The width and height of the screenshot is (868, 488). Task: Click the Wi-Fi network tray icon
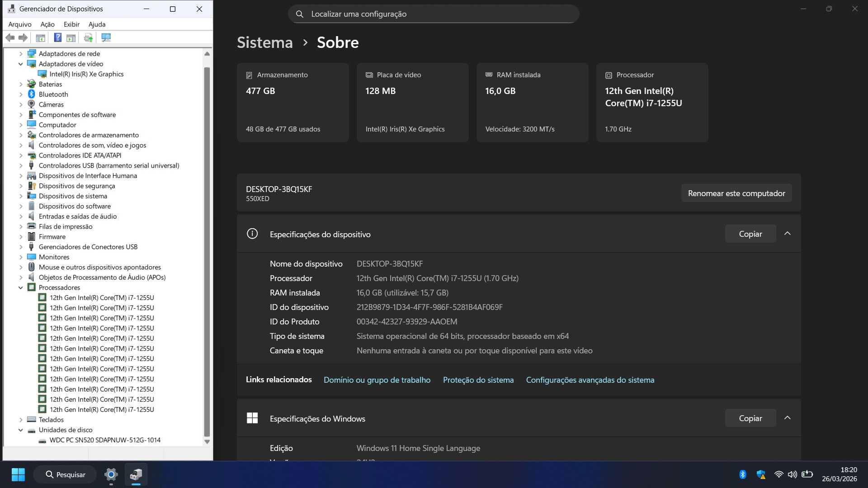pos(778,474)
